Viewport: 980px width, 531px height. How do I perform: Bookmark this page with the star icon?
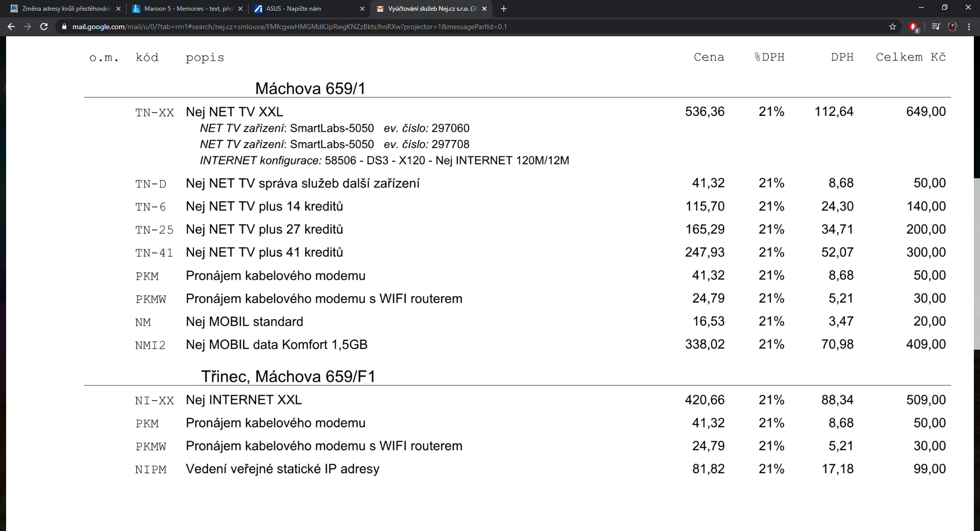pyautogui.click(x=893, y=27)
